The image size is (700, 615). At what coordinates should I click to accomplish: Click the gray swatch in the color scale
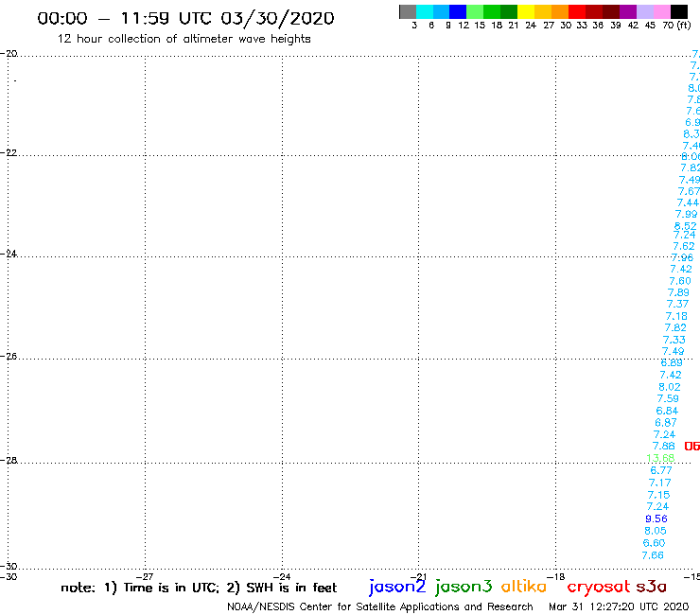point(408,11)
